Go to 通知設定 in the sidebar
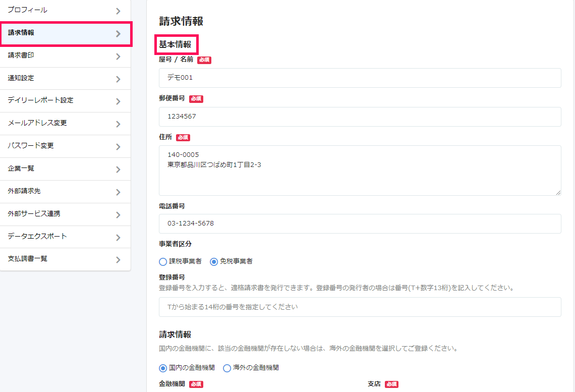 pos(65,79)
